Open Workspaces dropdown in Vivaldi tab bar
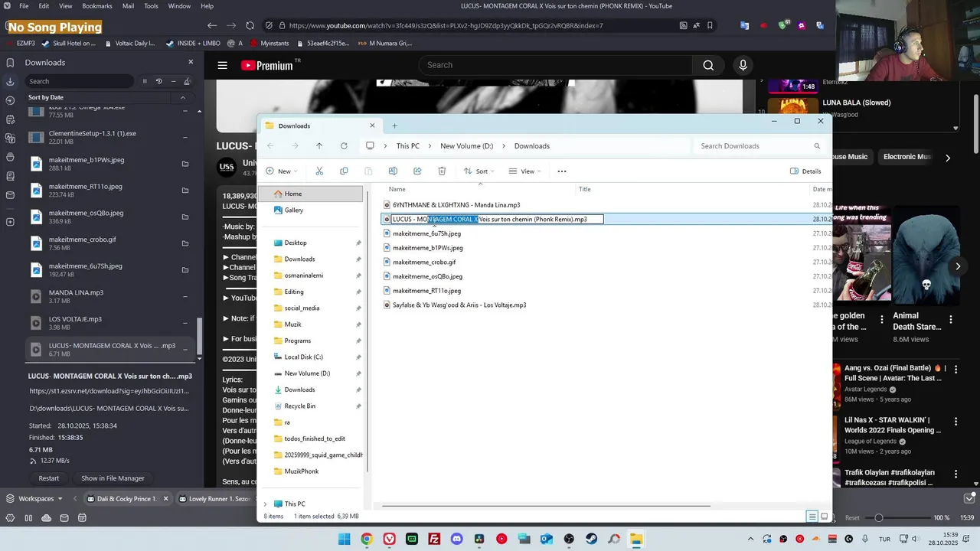 point(35,498)
